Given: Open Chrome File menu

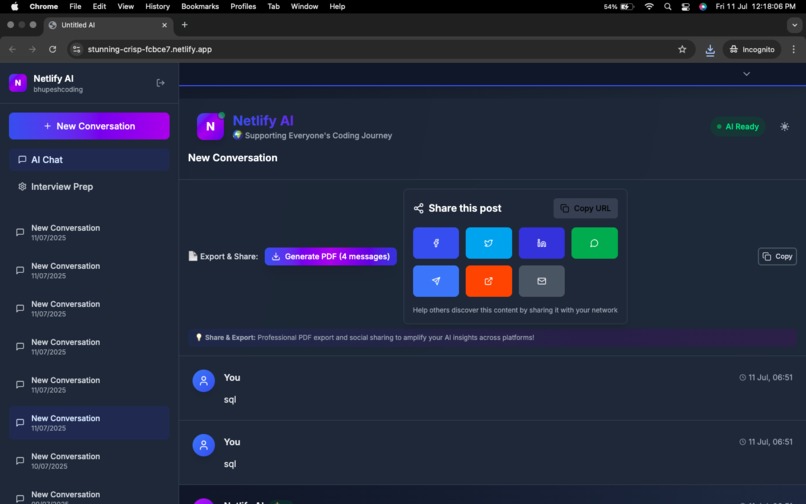Looking at the screenshot, I should pyautogui.click(x=75, y=7).
